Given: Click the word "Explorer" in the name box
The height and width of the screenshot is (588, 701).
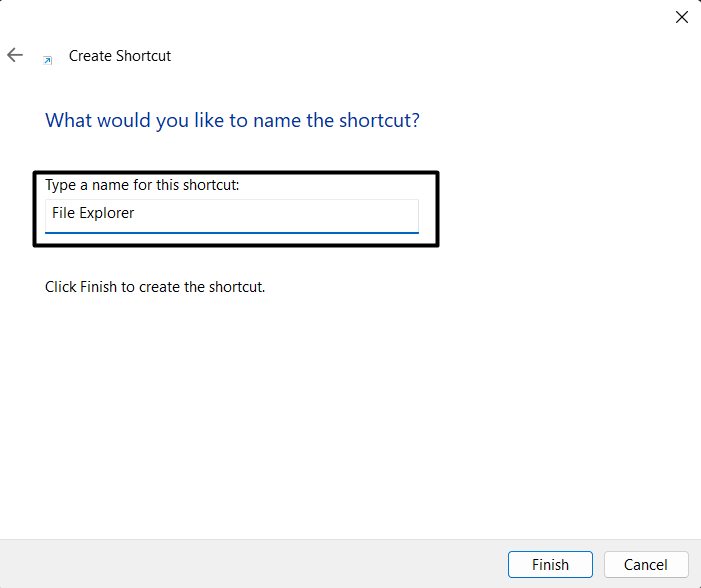Looking at the screenshot, I should tap(108, 214).
